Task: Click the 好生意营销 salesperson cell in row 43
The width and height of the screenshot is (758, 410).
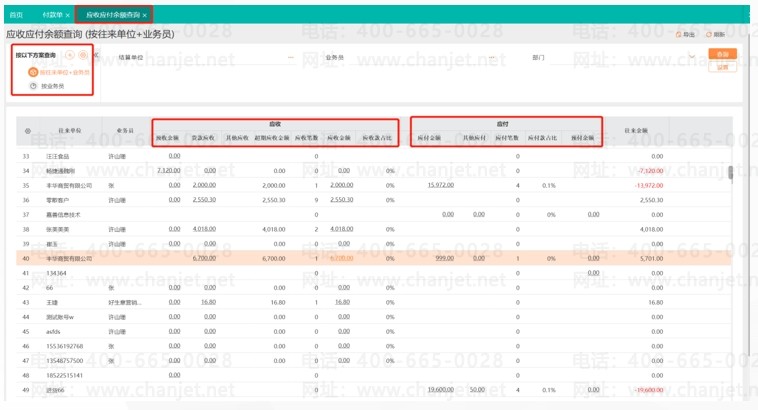Action: 125,303
